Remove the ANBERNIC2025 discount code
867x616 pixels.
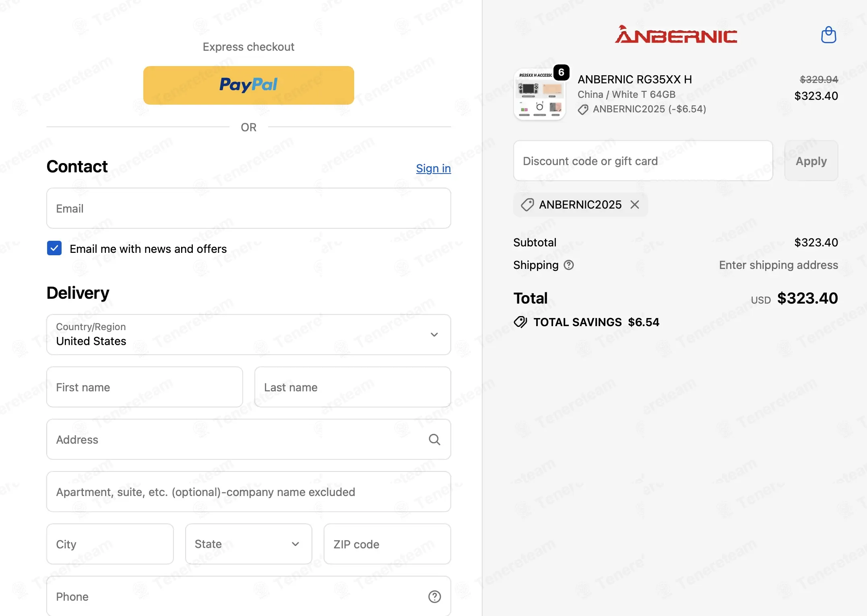[x=635, y=205]
